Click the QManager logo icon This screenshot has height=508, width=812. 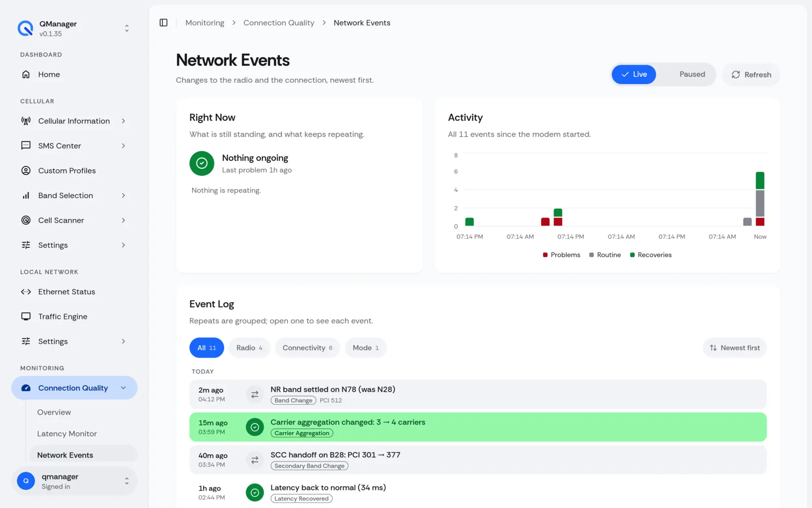point(25,28)
